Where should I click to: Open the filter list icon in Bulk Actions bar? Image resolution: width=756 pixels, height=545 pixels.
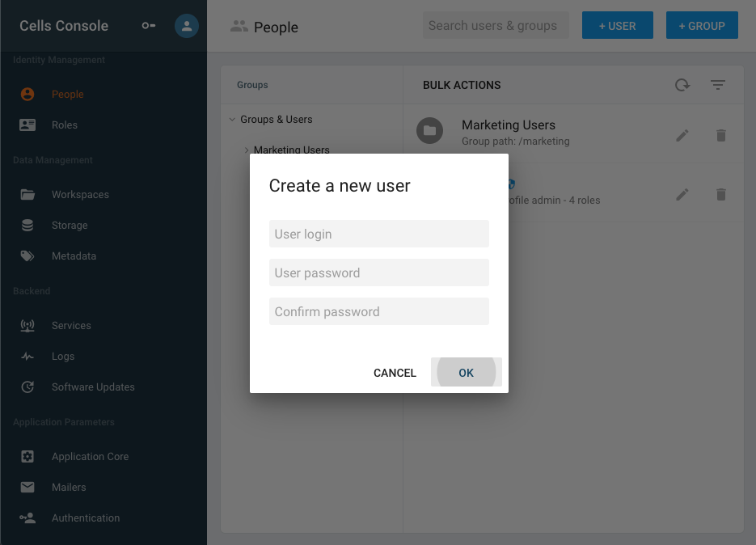click(x=718, y=86)
